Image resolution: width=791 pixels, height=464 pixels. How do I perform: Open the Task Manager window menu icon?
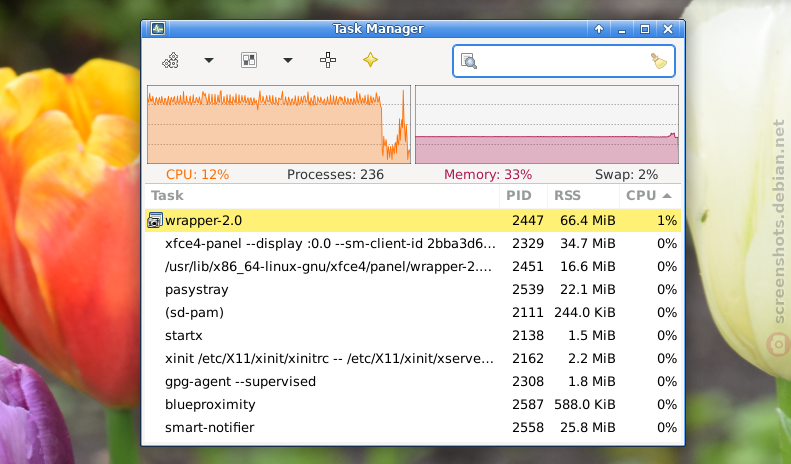click(158, 29)
